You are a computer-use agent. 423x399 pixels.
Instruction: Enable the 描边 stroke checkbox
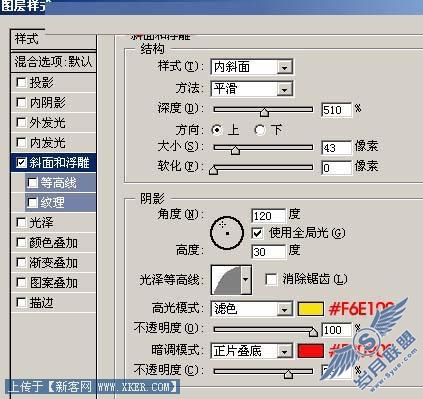click(21, 303)
